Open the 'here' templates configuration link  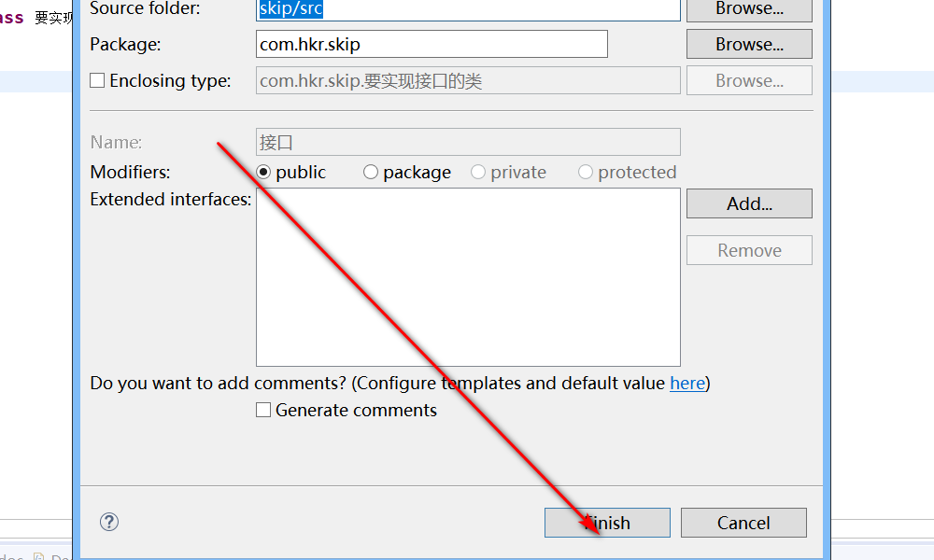(x=687, y=384)
